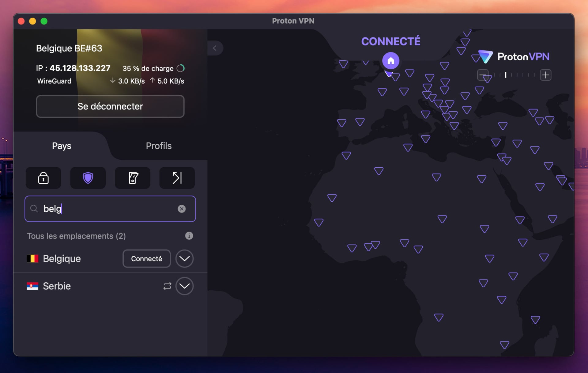Expand the Serbie server list chevron
Screen dimensions: 588x373
[x=184, y=286]
